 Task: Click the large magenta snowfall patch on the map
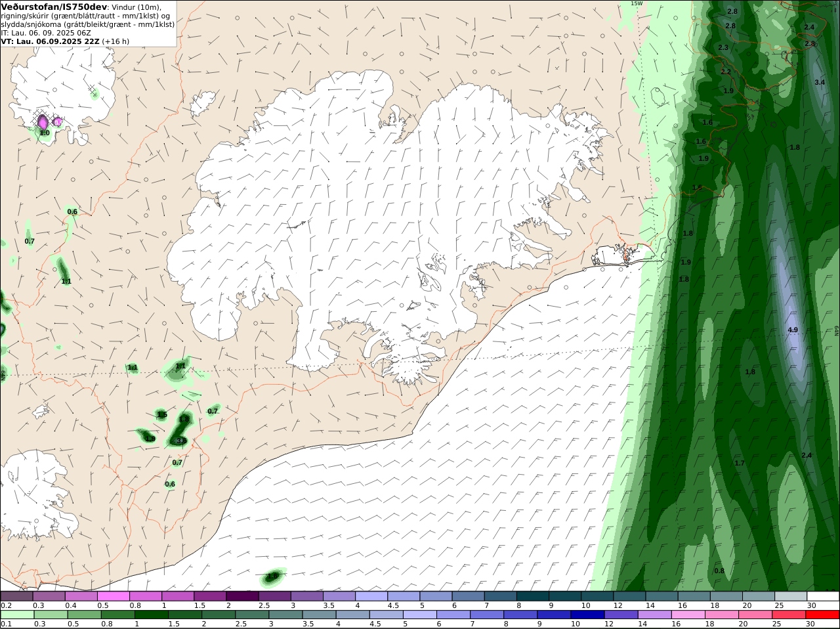click(43, 121)
